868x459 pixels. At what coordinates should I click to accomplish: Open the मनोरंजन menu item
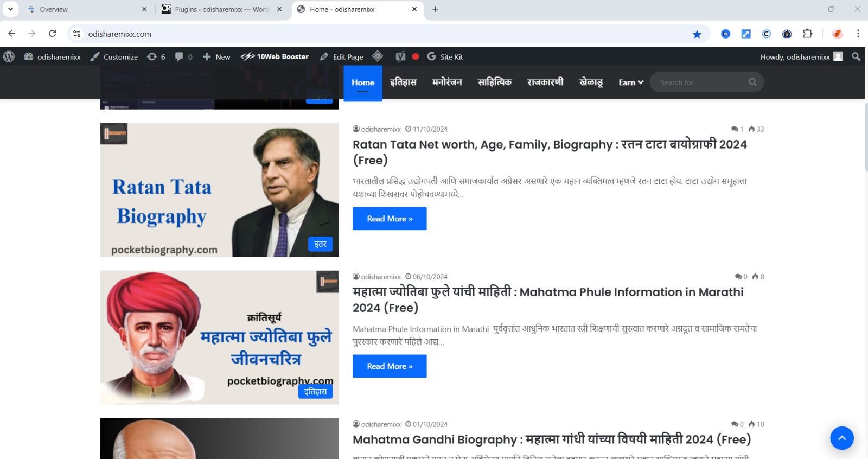447,82
